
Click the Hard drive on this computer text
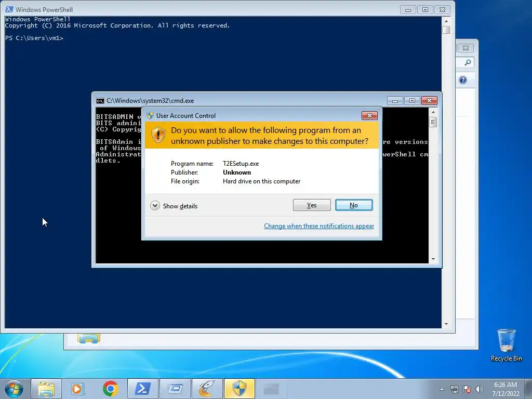[262, 181]
